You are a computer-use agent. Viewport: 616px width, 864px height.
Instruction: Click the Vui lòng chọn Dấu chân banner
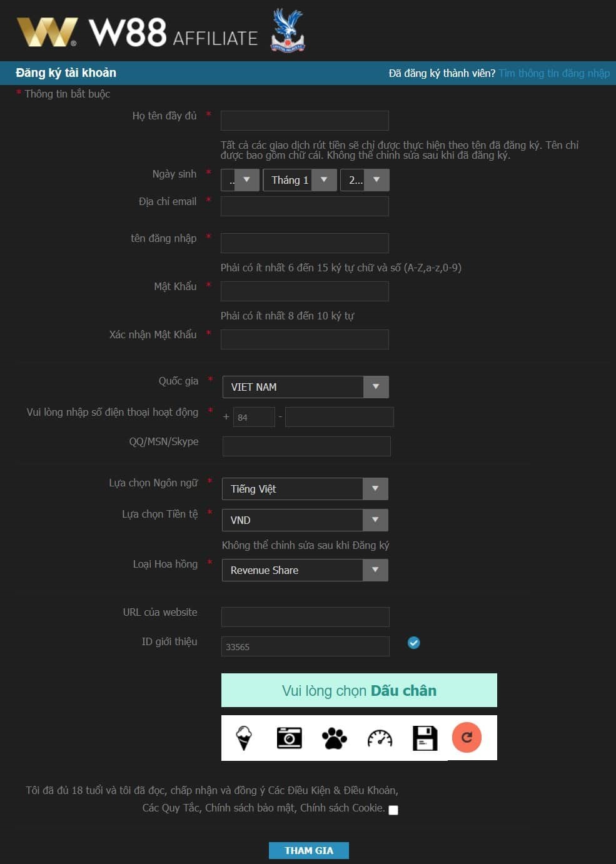[359, 690]
